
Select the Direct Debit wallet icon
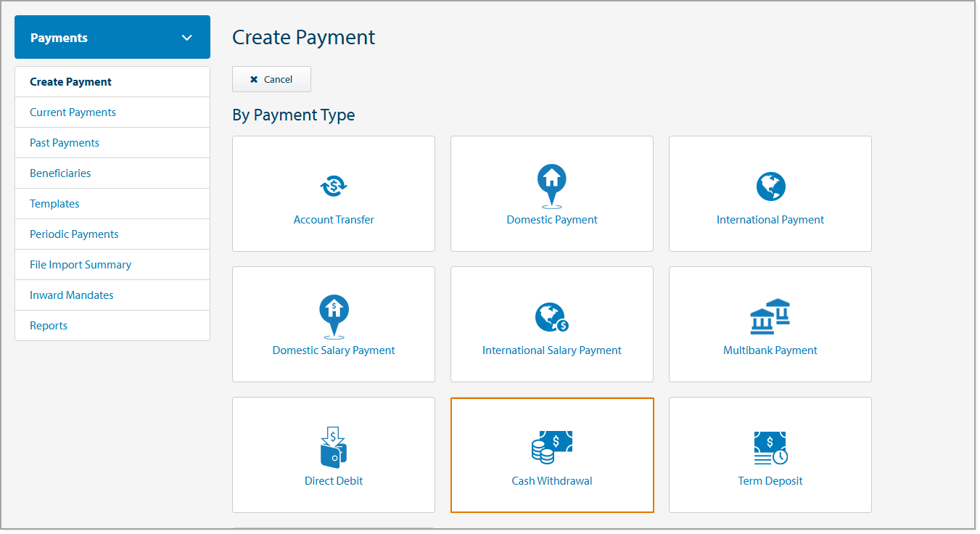tap(333, 447)
